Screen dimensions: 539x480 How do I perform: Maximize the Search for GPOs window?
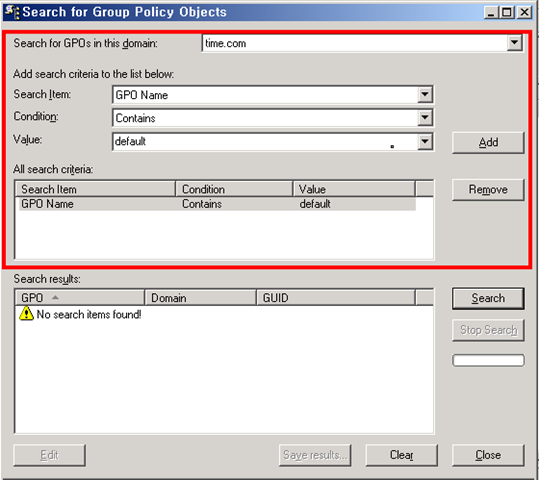pos(507,12)
